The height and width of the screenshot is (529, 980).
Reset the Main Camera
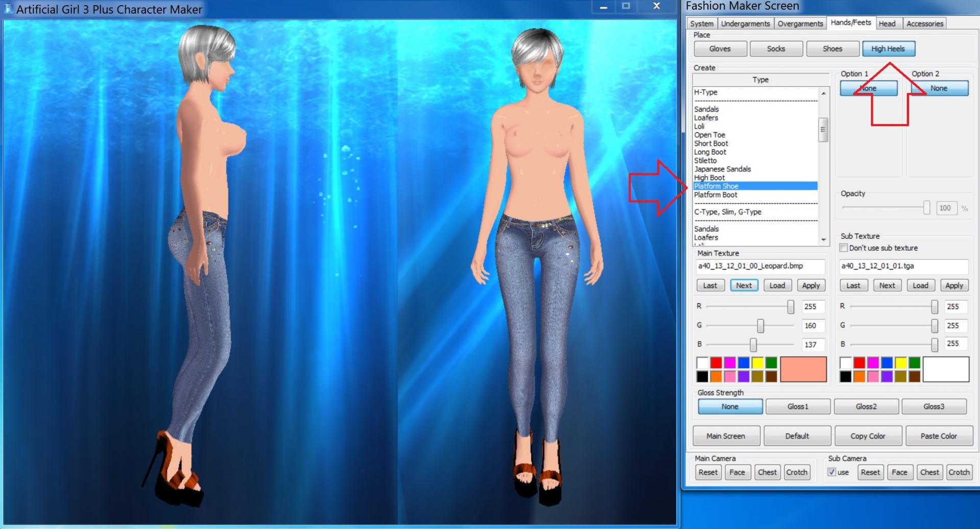point(708,472)
